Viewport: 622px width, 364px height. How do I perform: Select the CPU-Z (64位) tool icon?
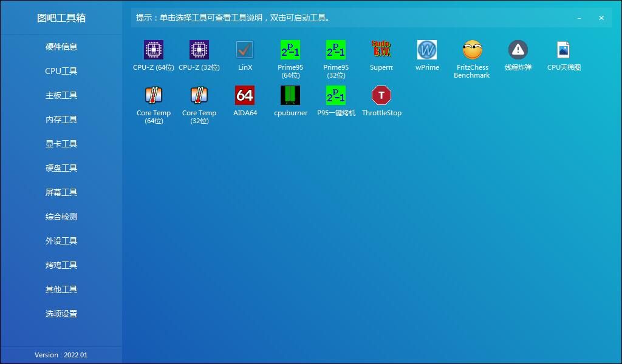pyautogui.click(x=154, y=50)
